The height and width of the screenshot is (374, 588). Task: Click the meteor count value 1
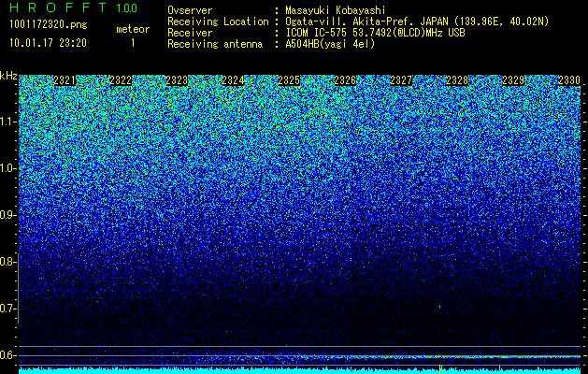(x=133, y=43)
